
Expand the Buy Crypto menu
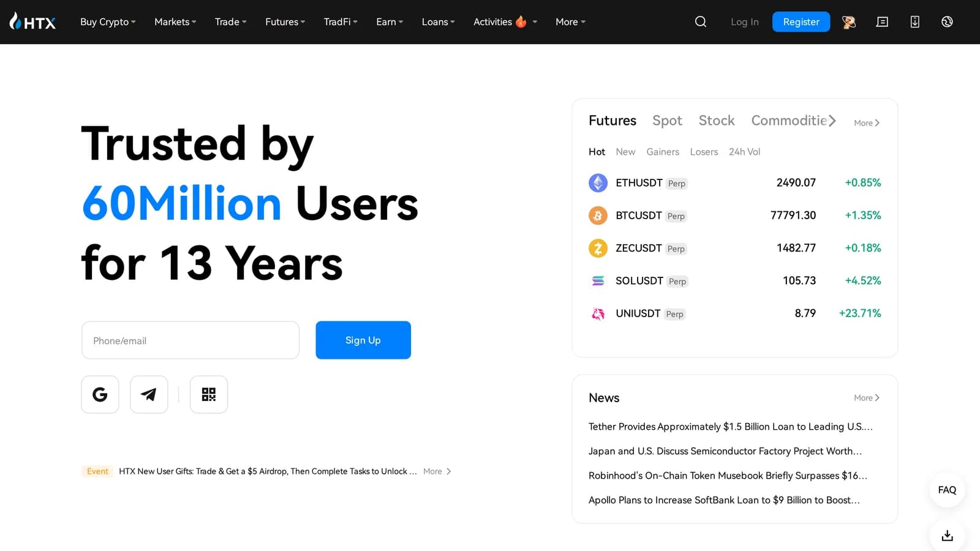coord(108,22)
